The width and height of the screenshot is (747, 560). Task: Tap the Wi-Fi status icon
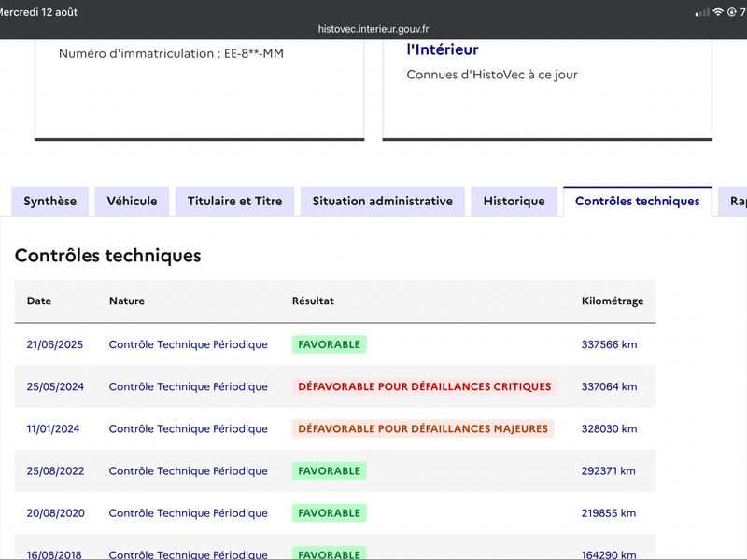(718, 12)
